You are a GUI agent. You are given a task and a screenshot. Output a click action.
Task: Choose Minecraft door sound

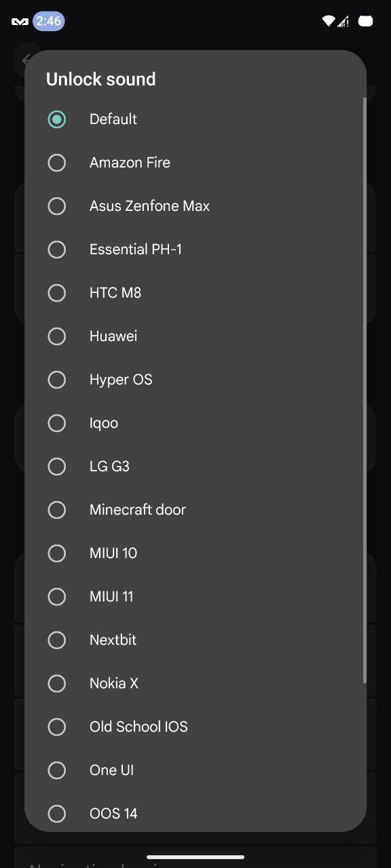(x=195, y=510)
